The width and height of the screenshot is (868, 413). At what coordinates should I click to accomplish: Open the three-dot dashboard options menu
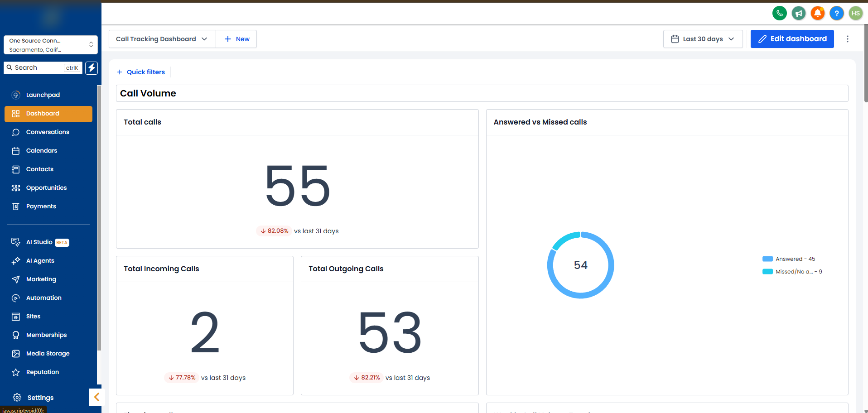[848, 39]
